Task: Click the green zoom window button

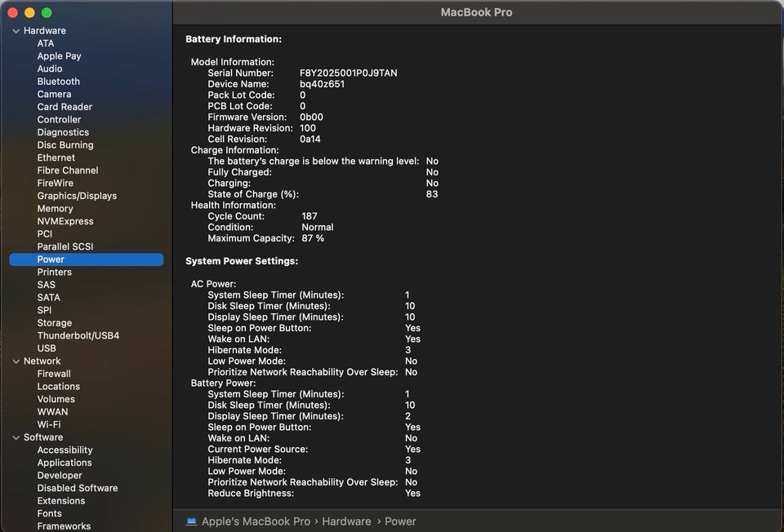Action: coord(47,12)
